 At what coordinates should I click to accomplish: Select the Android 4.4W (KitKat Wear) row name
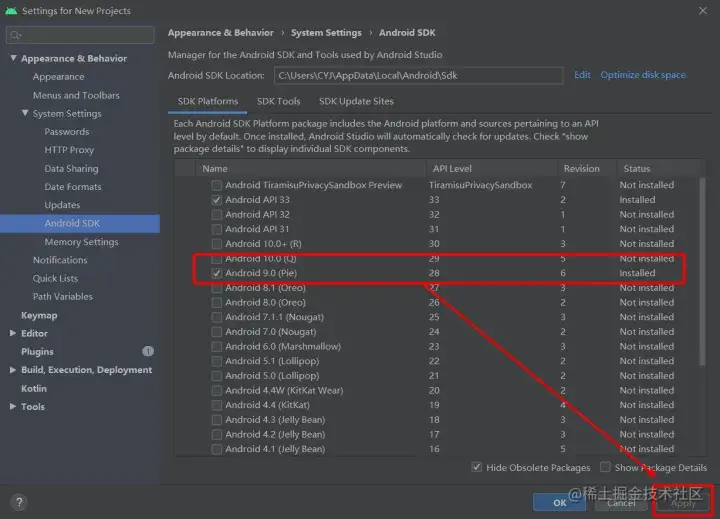[284, 390]
